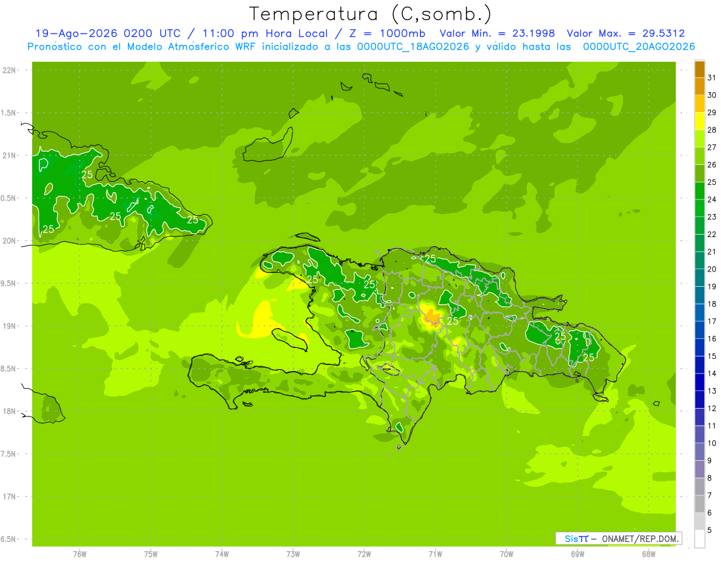Screen dimensions: 728x562
Task: Click the blue swatch between 15 and 16
Action: (699, 347)
